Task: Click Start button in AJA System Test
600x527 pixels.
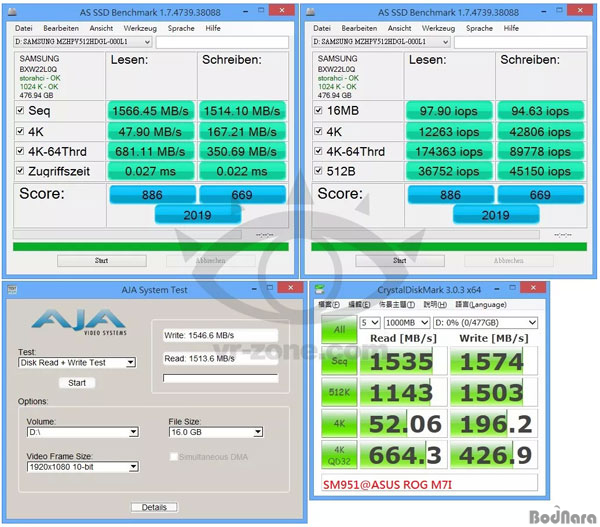Action: [x=77, y=383]
